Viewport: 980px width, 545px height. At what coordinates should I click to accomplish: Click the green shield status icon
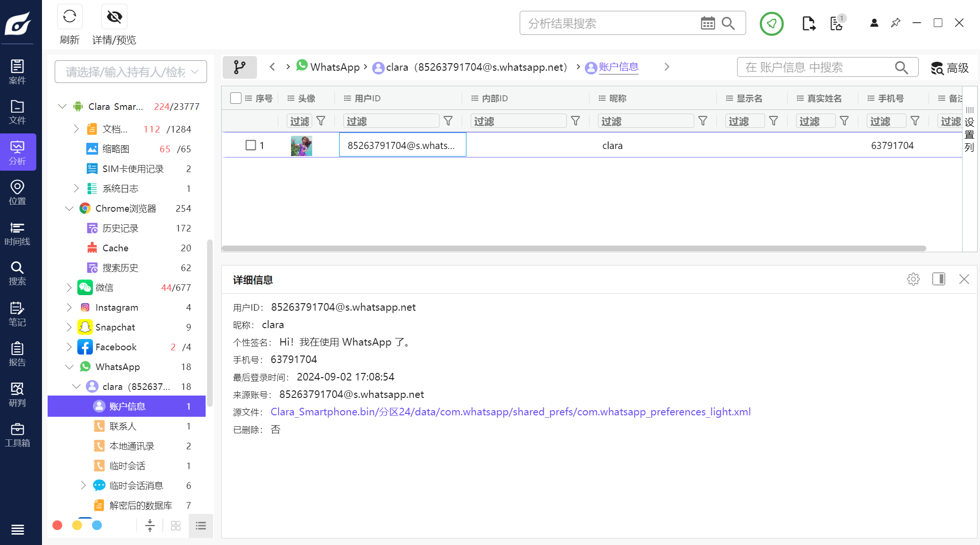click(x=772, y=23)
